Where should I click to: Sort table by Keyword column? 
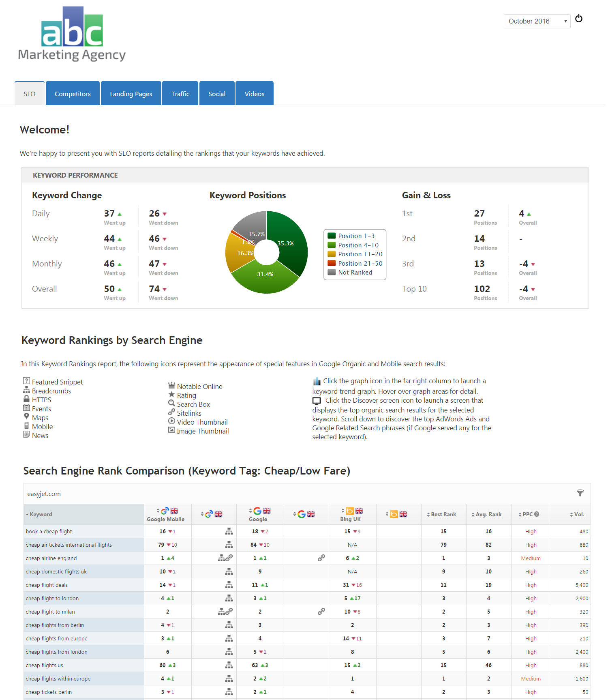pyautogui.click(x=41, y=514)
